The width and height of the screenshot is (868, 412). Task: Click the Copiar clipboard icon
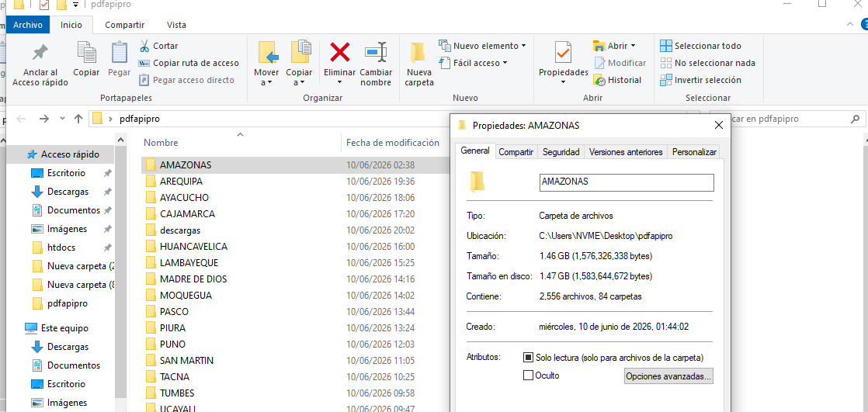pyautogui.click(x=86, y=59)
